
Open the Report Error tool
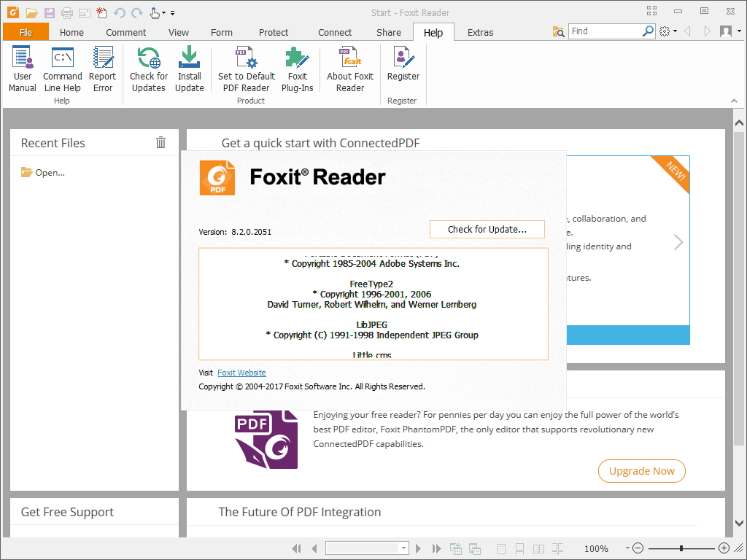[x=102, y=68]
